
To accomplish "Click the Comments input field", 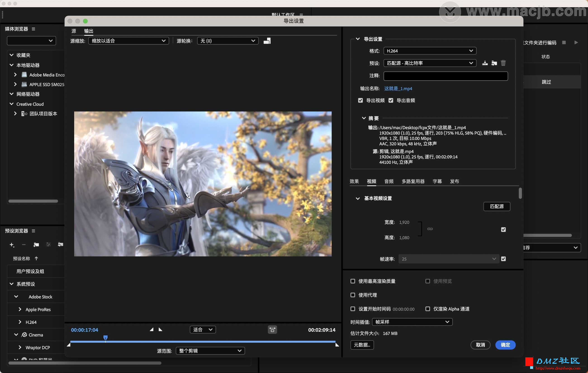I will 446,76.
